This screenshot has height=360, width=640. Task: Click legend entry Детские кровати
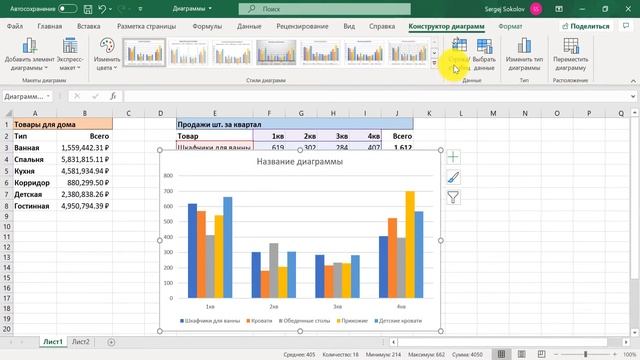tap(398, 321)
